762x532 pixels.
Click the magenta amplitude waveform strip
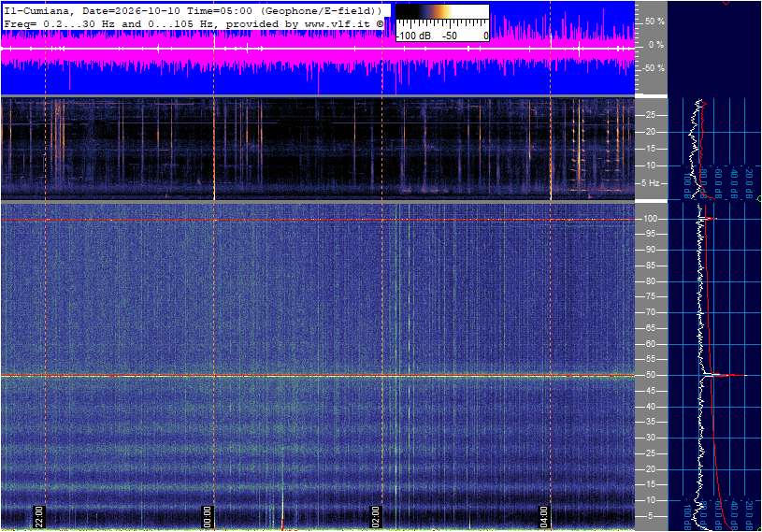(x=318, y=48)
